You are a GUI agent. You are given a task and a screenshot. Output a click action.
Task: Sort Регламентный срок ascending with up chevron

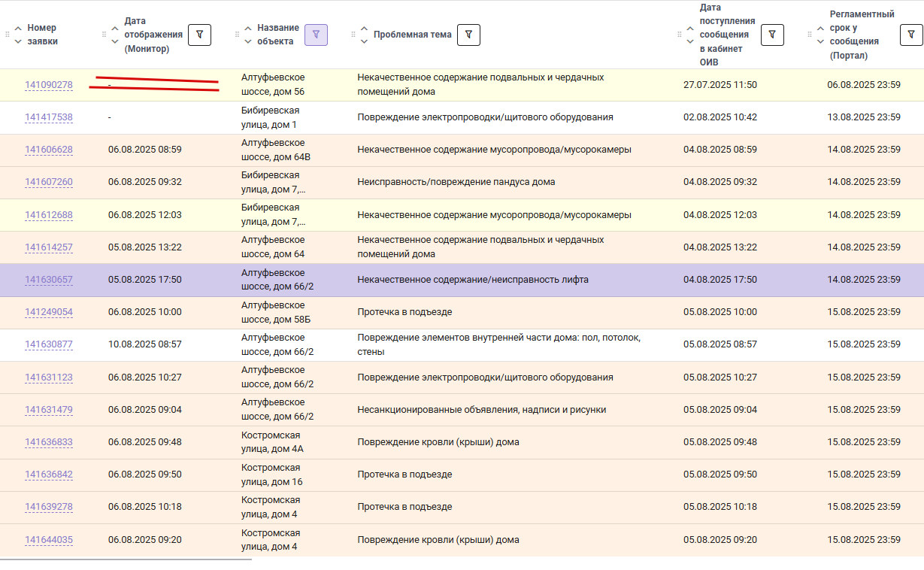point(820,29)
